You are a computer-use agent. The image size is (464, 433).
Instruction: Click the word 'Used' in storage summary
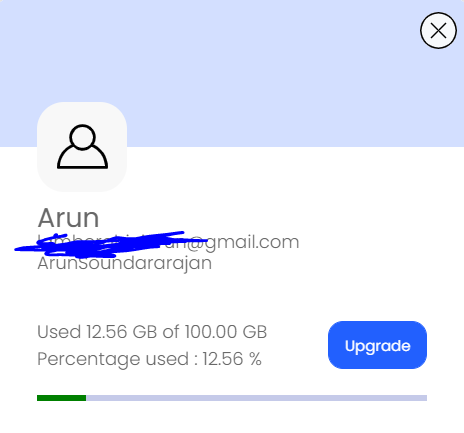(x=59, y=332)
